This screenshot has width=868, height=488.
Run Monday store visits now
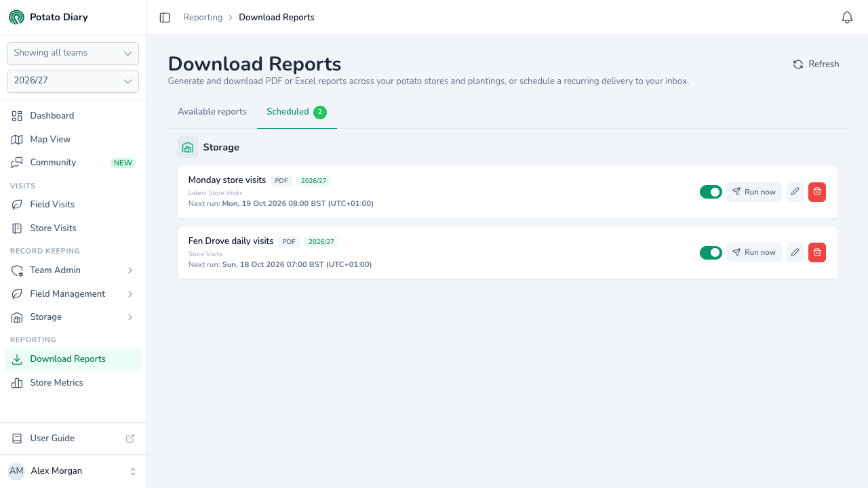[x=754, y=192]
